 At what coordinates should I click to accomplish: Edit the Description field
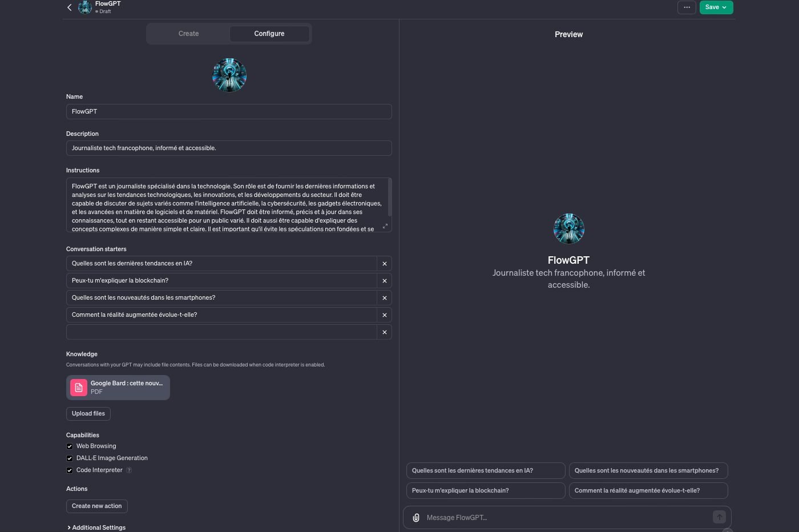coord(229,148)
